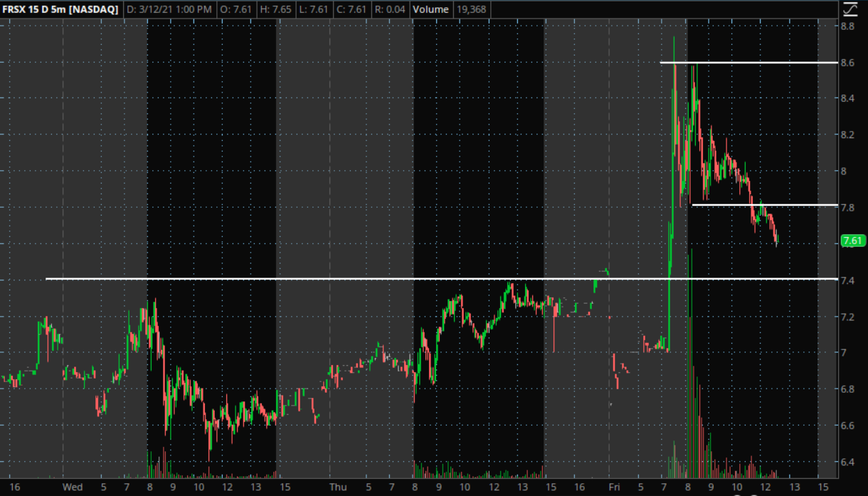Click the Thu label on the time axis
This screenshot has width=868, height=496.
338,487
